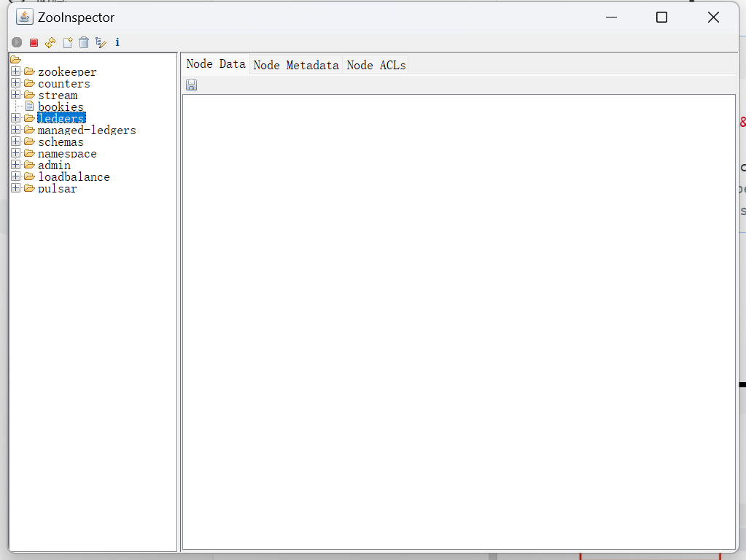Click the Delete Node trash icon
Viewport: 746px width, 560px height.
coord(84,42)
